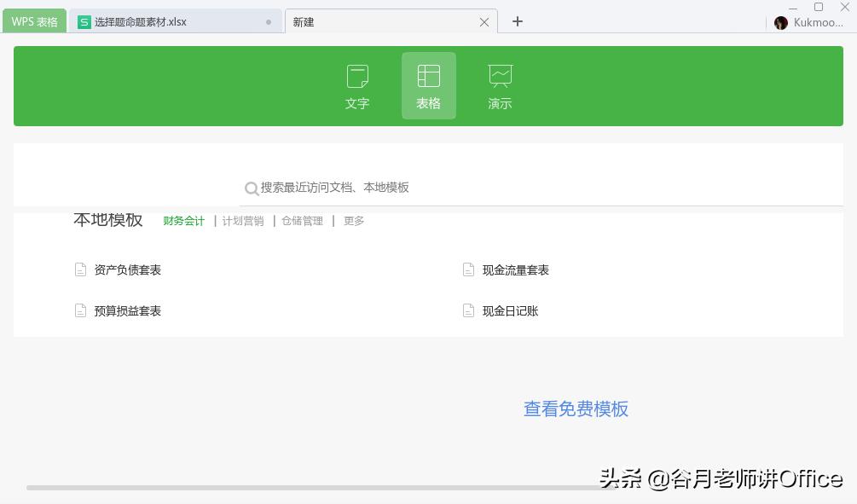The image size is (857, 504).
Task: Select the 表格 (Spreadsheet) icon
Action: pyautogui.click(x=428, y=85)
